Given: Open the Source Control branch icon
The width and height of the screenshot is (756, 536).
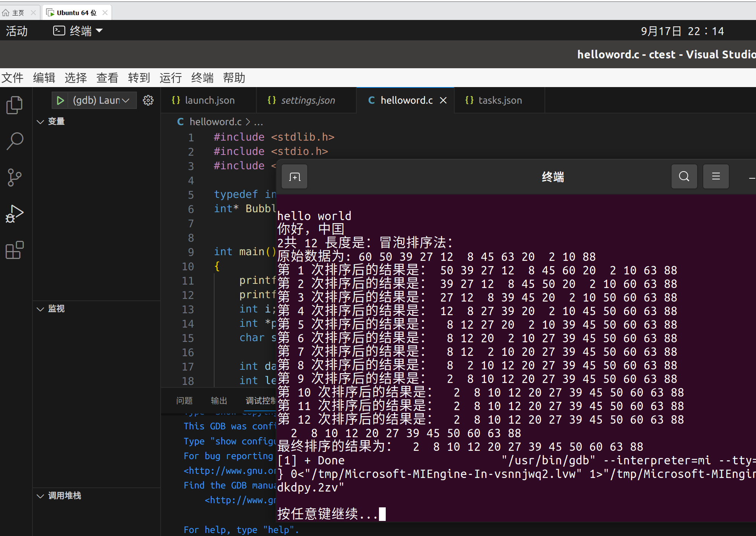Looking at the screenshot, I should (15, 178).
